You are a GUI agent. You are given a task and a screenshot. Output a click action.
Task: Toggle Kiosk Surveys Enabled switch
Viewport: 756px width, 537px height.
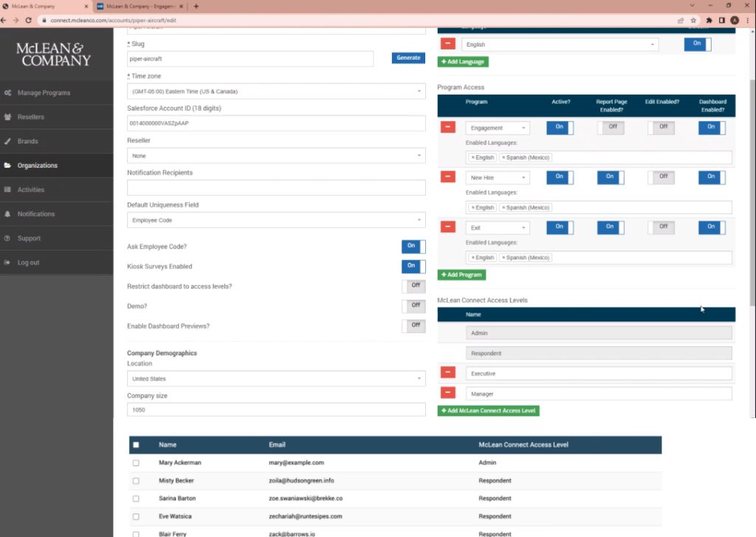click(x=413, y=267)
